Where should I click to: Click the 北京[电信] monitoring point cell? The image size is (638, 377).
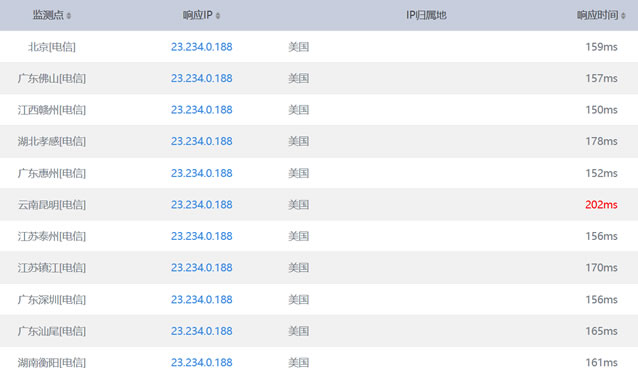tap(52, 47)
